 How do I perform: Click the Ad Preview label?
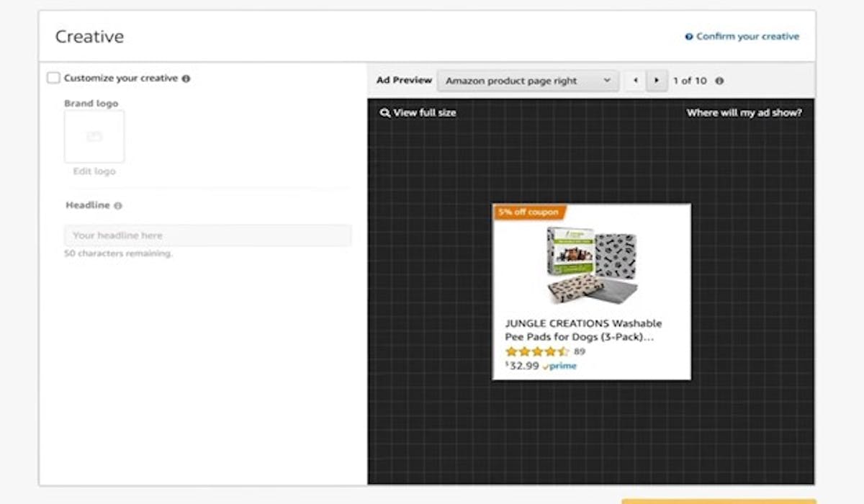point(404,81)
